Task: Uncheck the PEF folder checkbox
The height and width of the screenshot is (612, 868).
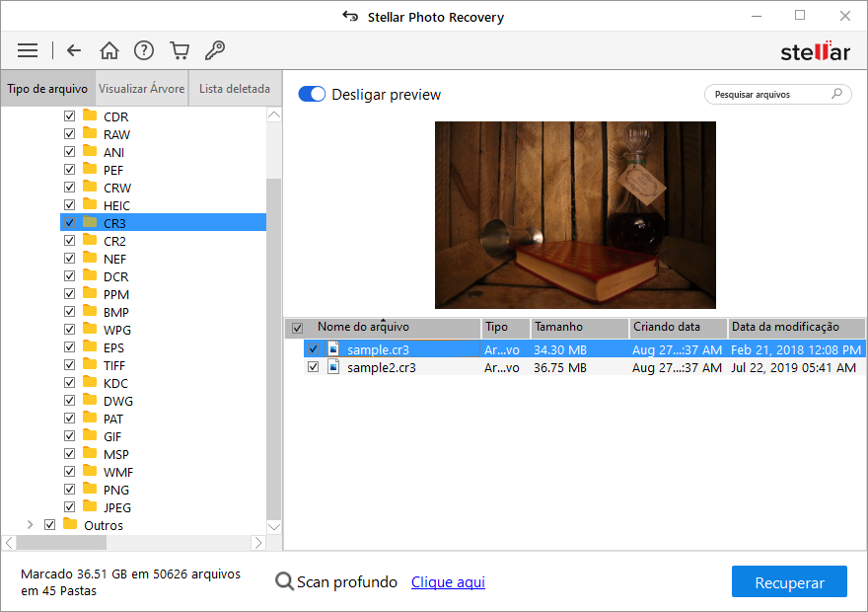Action: tap(69, 169)
